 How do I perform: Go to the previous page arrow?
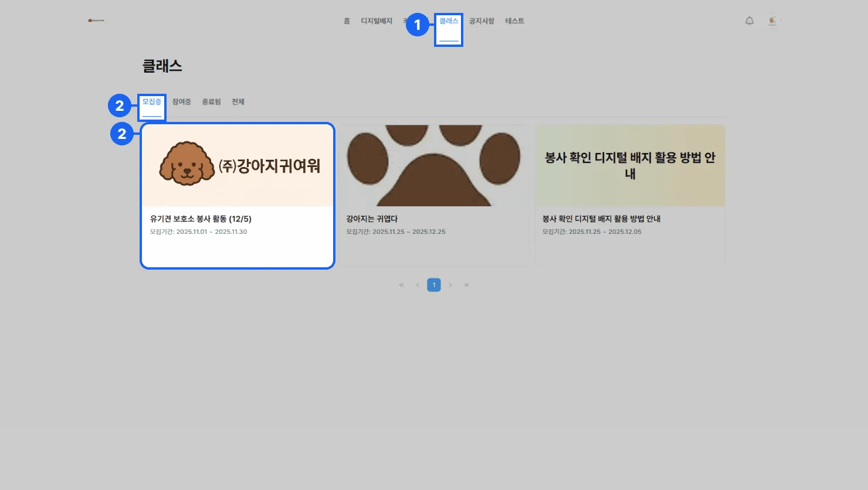(418, 285)
